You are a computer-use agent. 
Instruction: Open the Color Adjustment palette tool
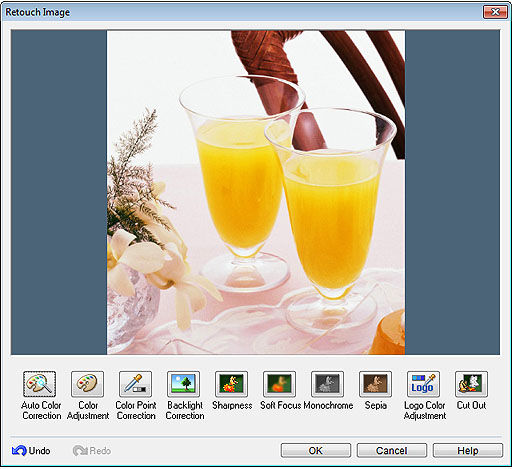87,384
